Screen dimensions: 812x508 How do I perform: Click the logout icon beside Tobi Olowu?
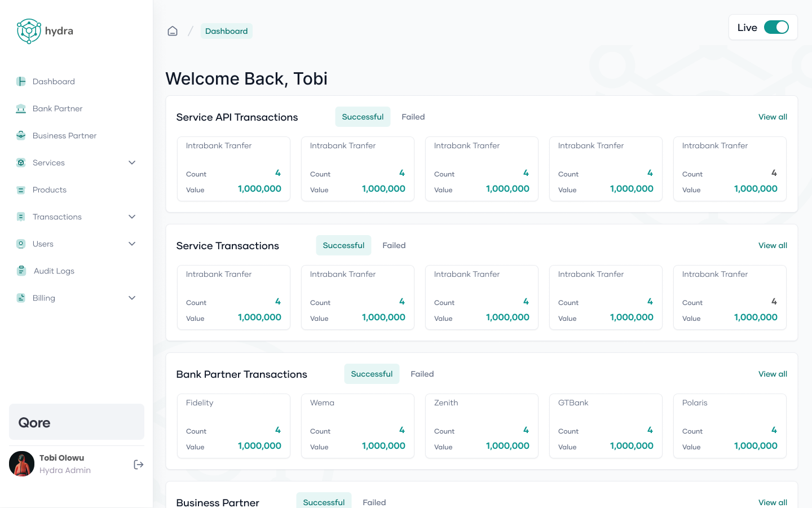138,465
